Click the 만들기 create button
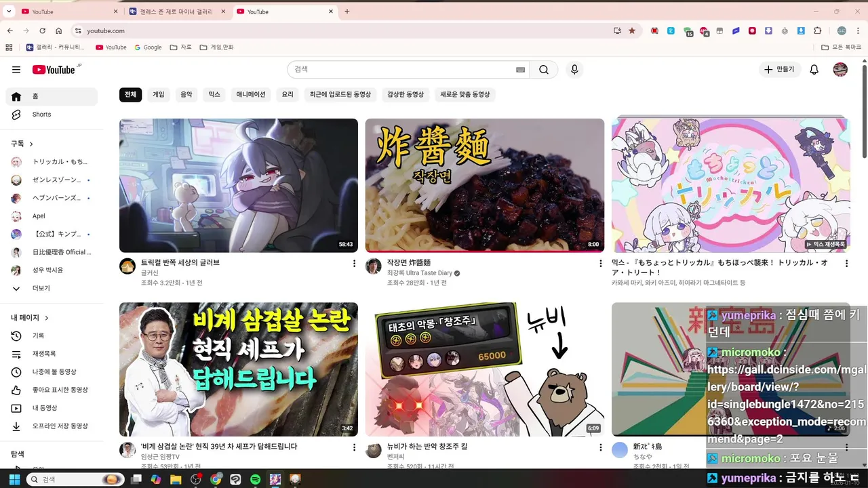 click(x=779, y=70)
